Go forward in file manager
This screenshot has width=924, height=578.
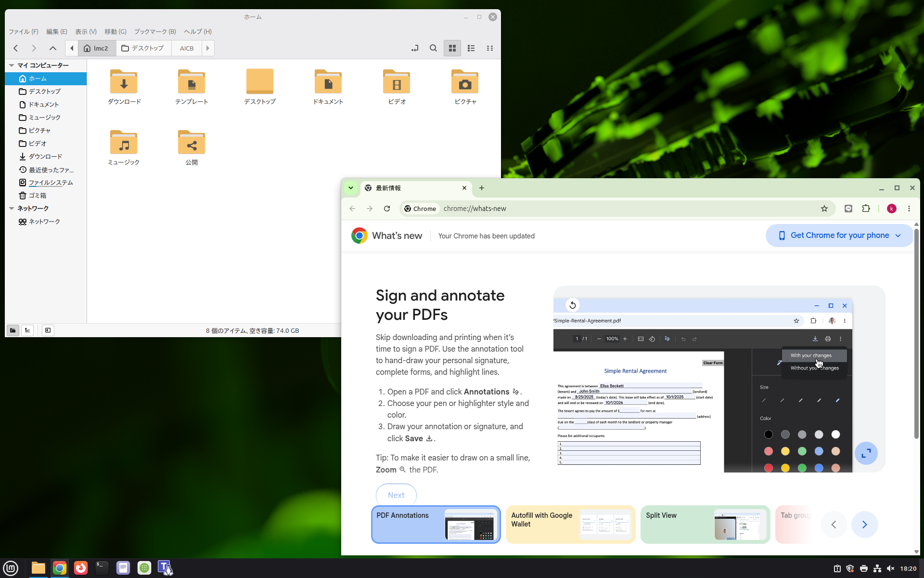coord(34,48)
